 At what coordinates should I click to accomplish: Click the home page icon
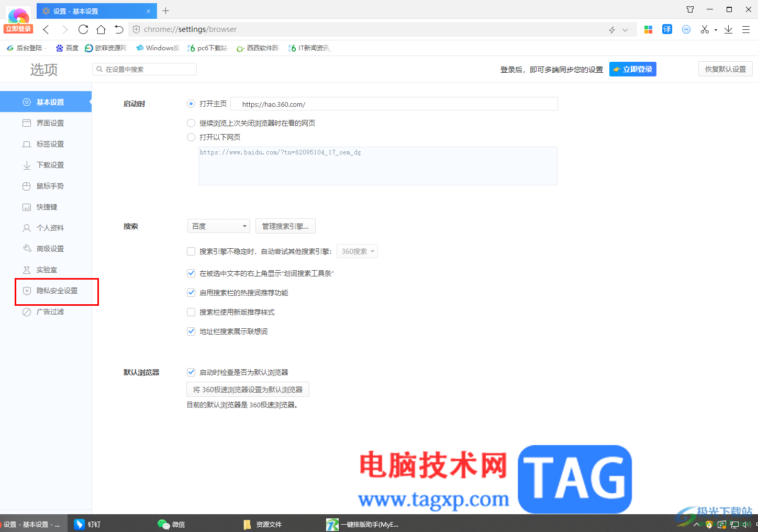101,29
